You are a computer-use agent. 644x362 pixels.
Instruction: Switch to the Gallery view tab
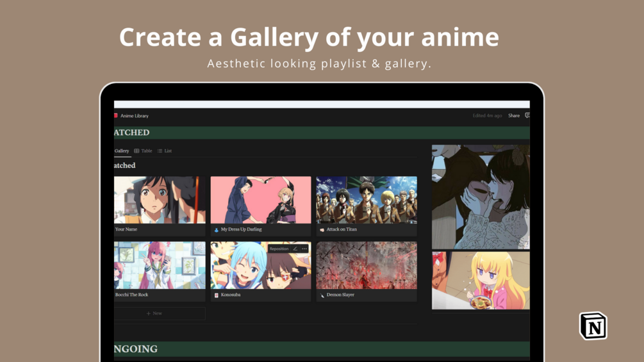point(122,151)
